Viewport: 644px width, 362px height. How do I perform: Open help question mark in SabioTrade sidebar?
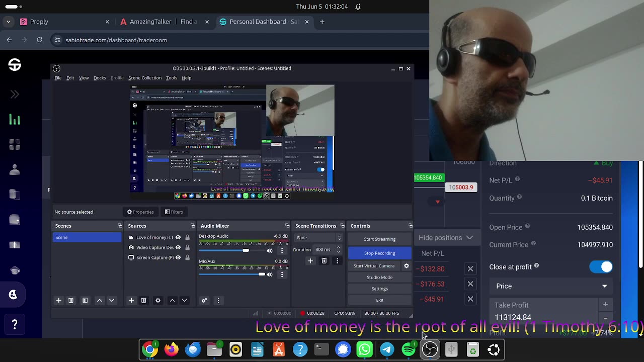coord(15,324)
